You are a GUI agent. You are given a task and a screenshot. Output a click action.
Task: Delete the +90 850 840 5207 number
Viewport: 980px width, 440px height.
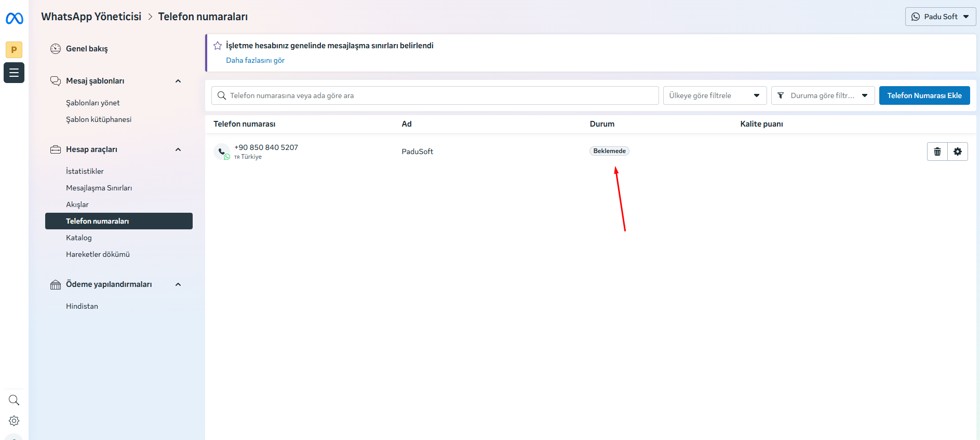tap(937, 152)
